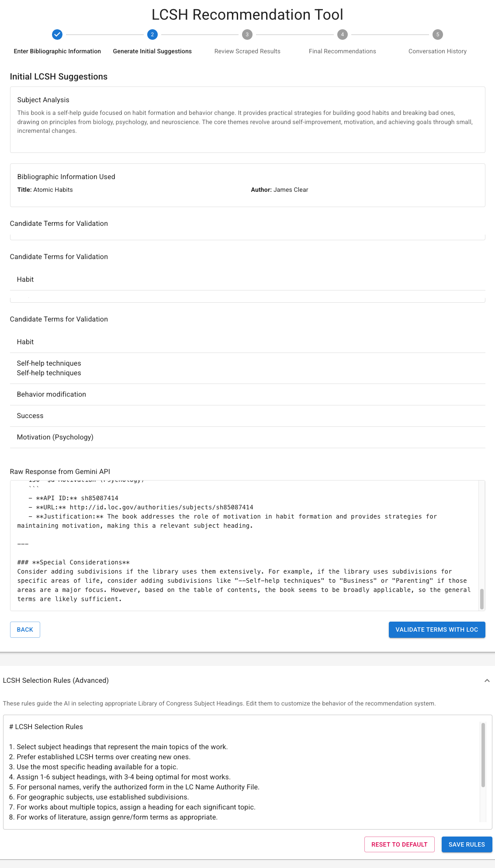Go to step 3 circle icon
The image size is (495, 868).
coord(247,35)
